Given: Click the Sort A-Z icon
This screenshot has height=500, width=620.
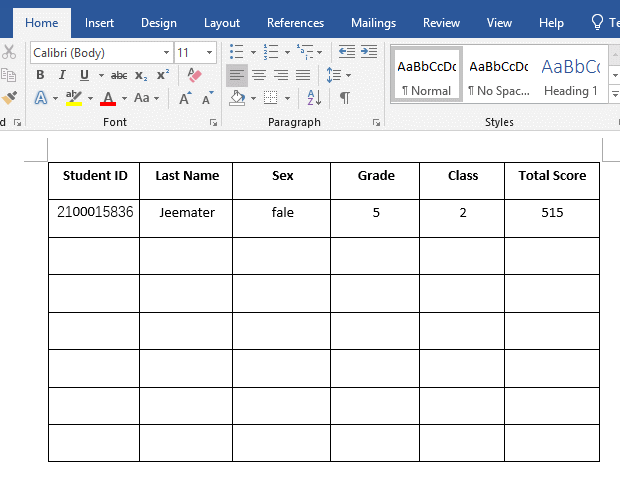Looking at the screenshot, I should click(x=314, y=98).
